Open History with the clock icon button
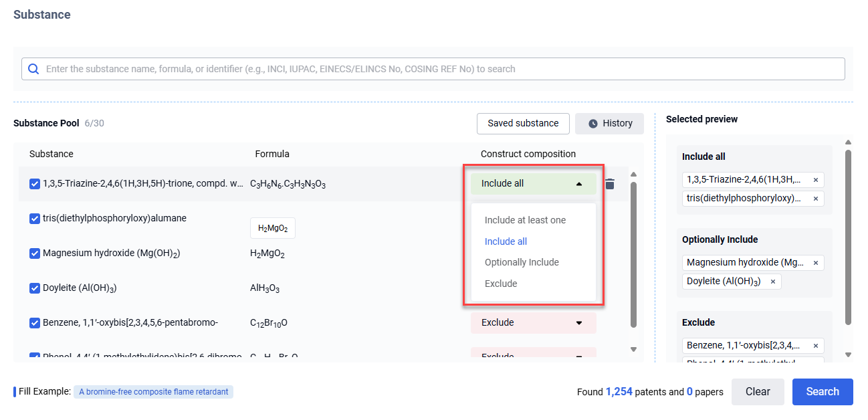Screen dimensions: 868x420 pyautogui.click(x=609, y=124)
